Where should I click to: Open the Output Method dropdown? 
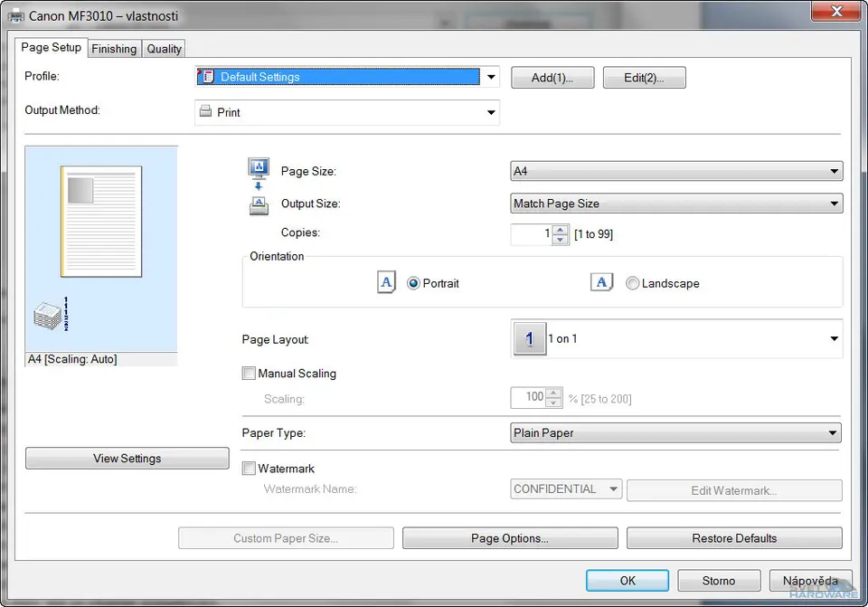click(347, 112)
